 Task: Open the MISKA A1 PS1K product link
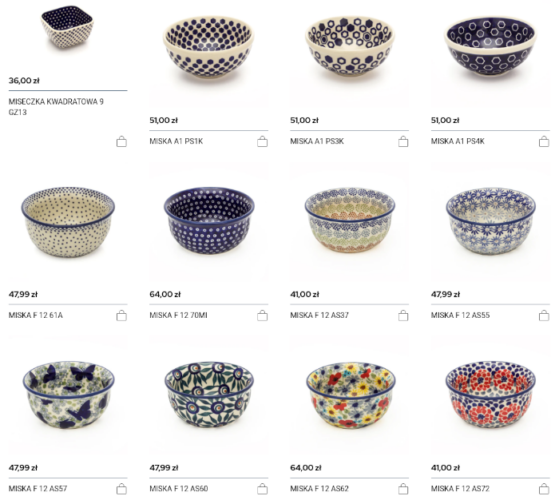[x=176, y=141]
